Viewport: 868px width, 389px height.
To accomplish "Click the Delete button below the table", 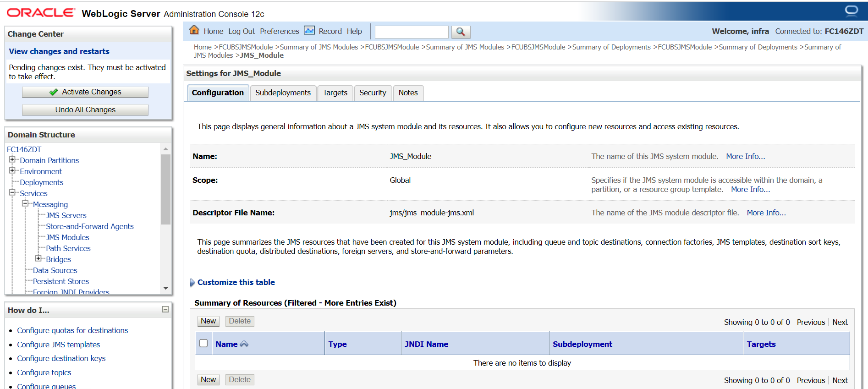I will pos(240,380).
